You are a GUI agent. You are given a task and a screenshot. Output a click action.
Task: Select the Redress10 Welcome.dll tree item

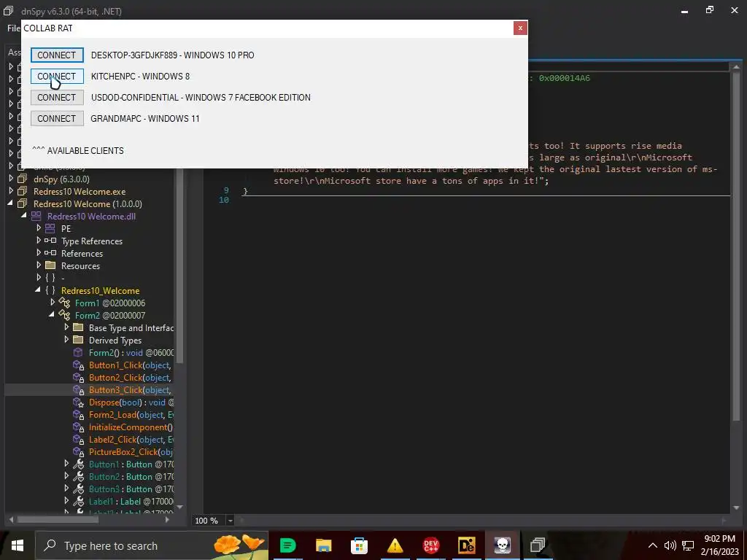pyautogui.click(x=91, y=216)
